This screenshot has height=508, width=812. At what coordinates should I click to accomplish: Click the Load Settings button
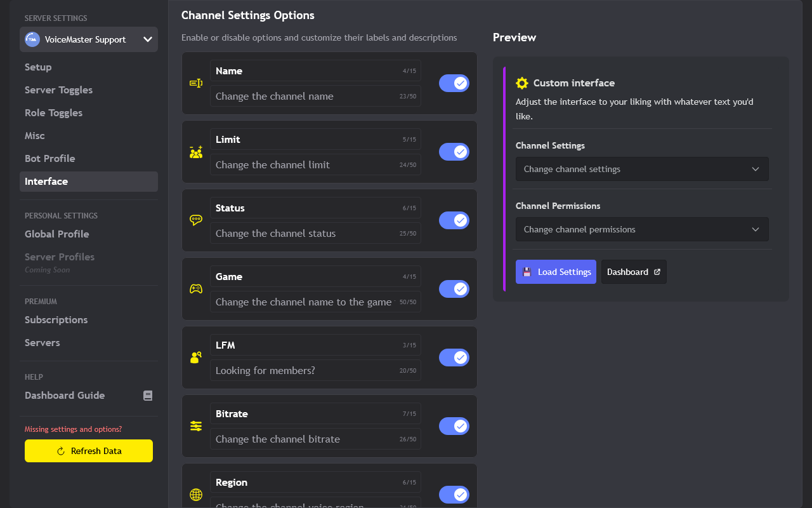tap(556, 272)
